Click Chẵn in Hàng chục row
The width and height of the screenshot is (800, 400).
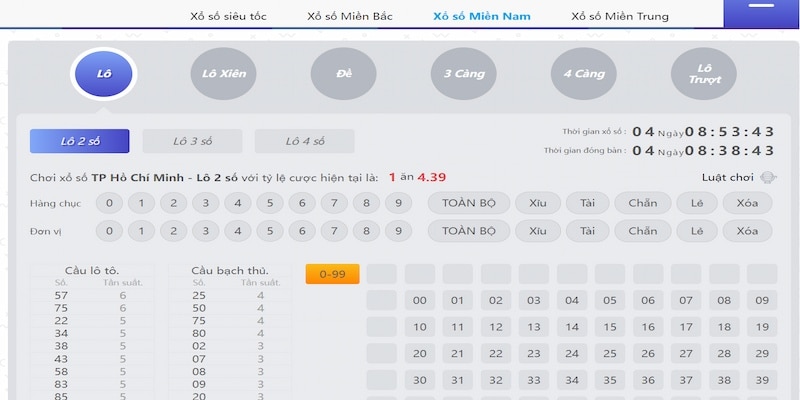643,203
